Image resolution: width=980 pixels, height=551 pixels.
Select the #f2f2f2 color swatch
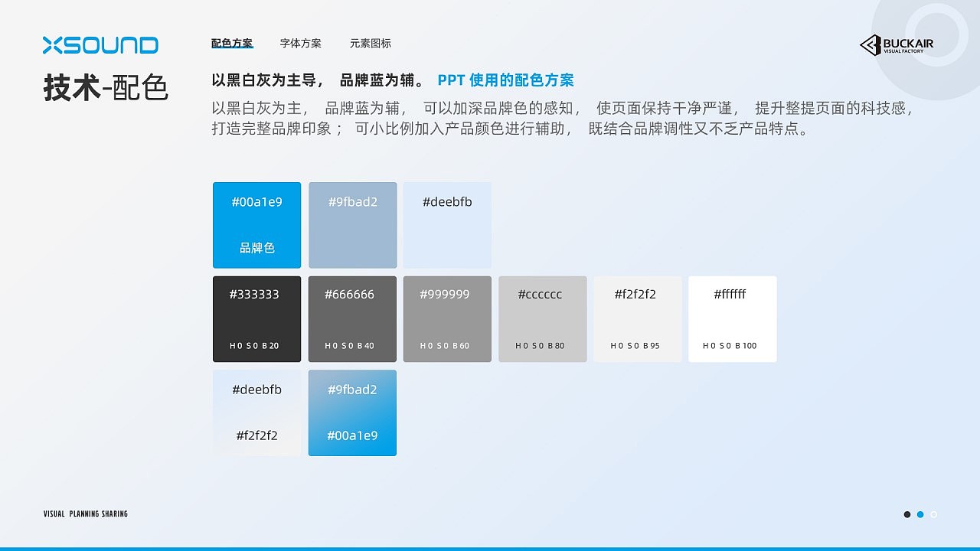638,318
